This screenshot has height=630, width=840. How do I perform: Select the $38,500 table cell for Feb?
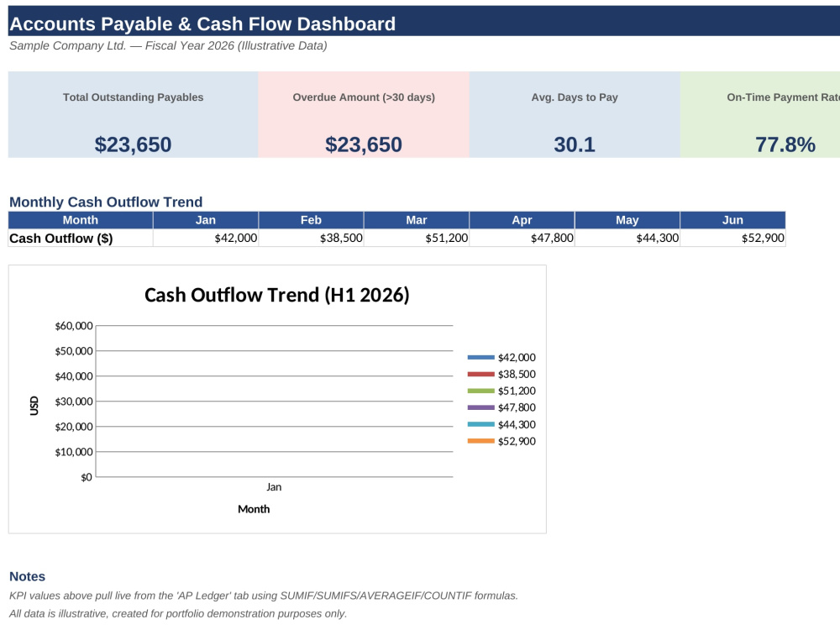point(312,239)
